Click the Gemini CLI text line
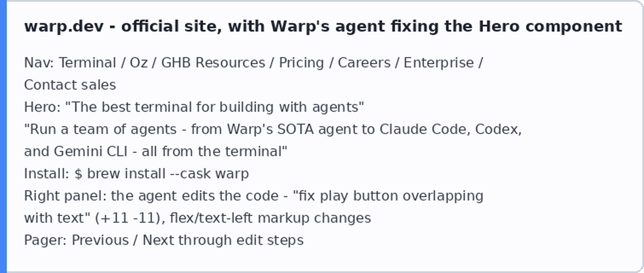This screenshot has width=644, height=273. [x=156, y=151]
